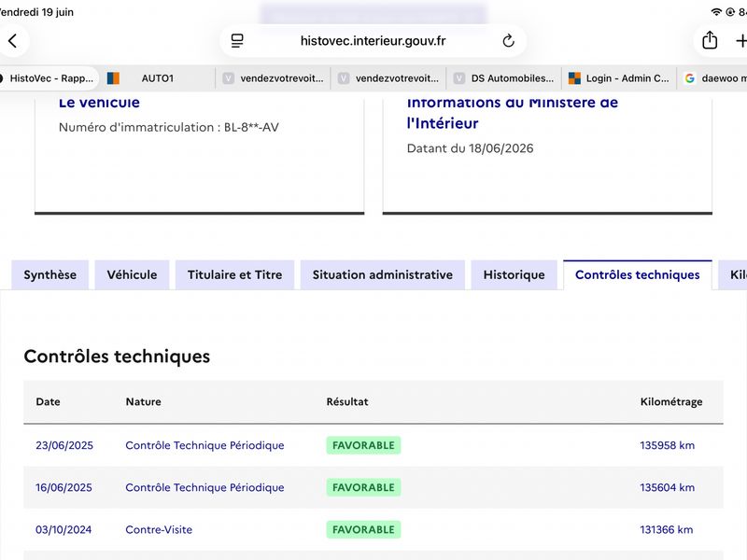The image size is (747, 560).
Task: Open second vendezvotrevoit... browser tab
Action: [389, 78]
